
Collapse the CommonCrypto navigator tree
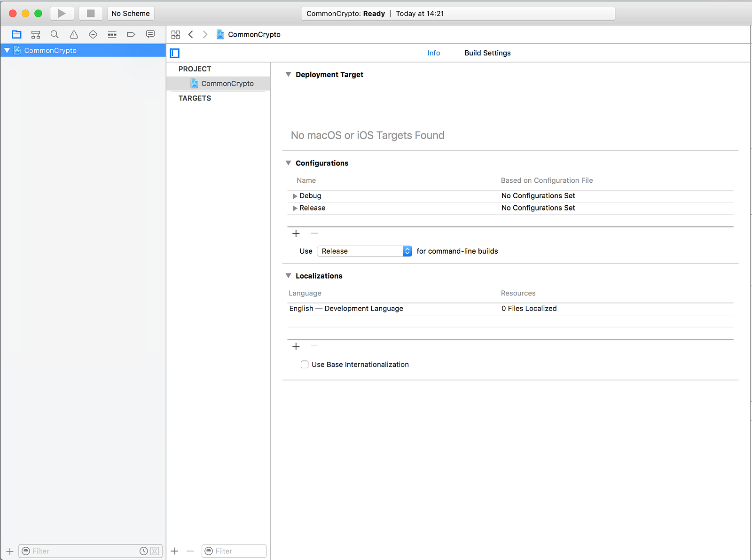7,50
